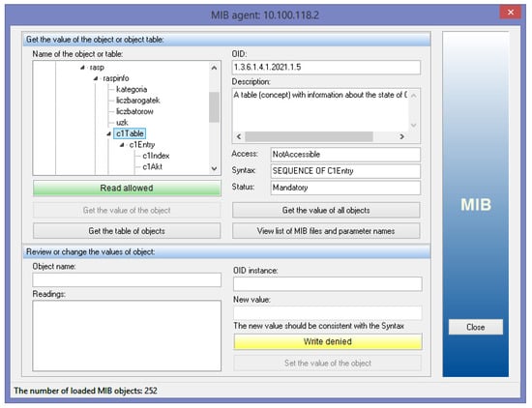
Task: Select the c1Table tree item
Action: [x=130, y=133]
